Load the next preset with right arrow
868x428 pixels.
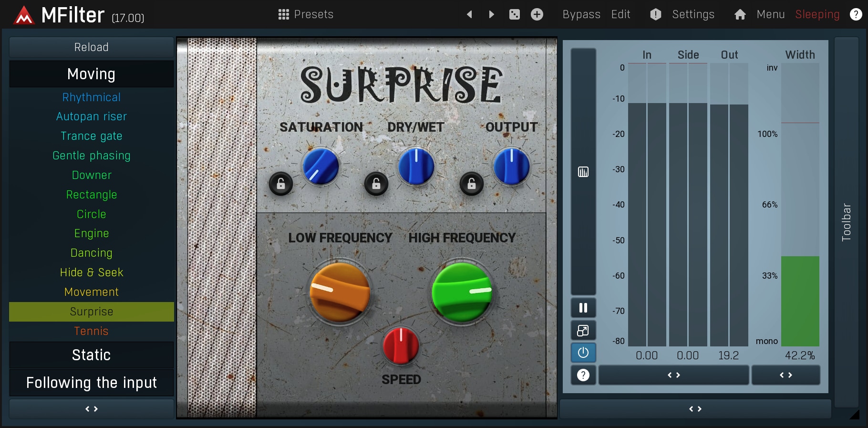click(491, 14)
